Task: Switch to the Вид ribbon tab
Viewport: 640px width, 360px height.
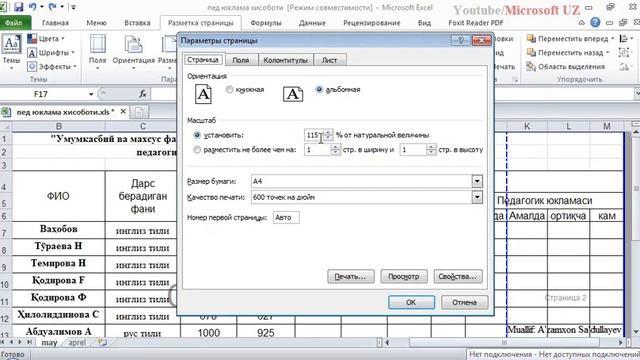Action: pyautogui.click(x=424, y=23)
